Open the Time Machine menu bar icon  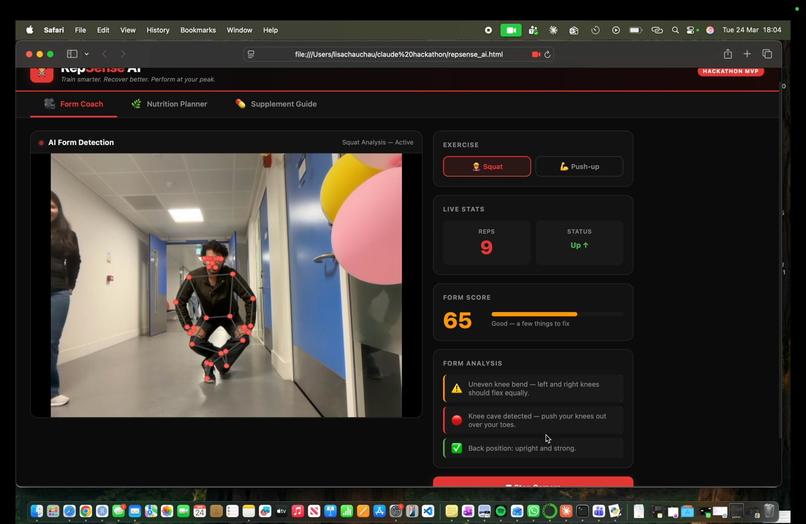click(x=595, y=30)
